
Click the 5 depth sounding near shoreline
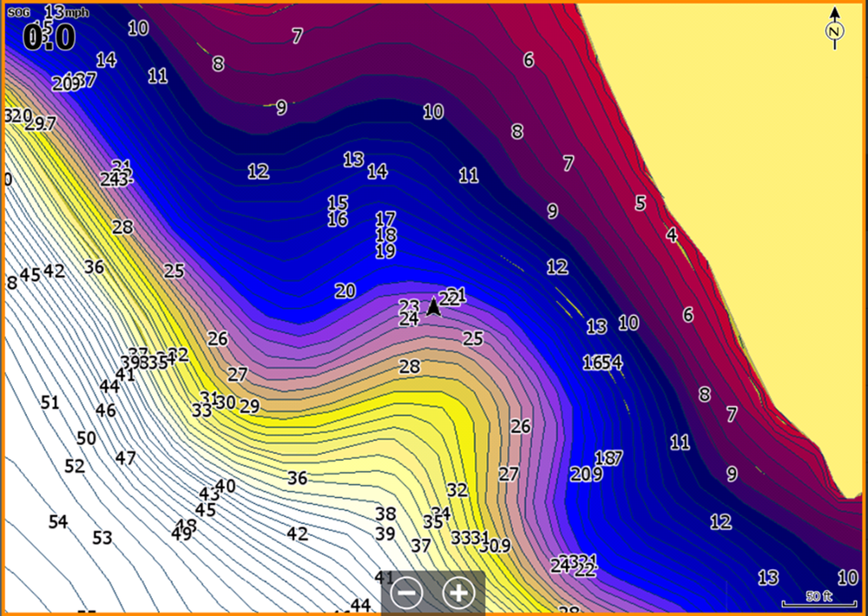point(641,203)
